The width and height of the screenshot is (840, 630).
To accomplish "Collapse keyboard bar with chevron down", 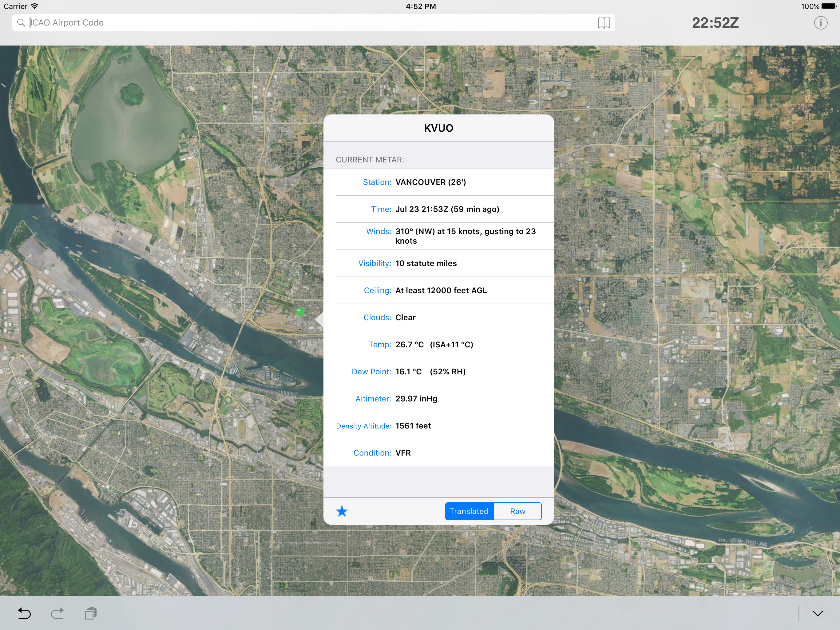I will (x=818, y=613).
